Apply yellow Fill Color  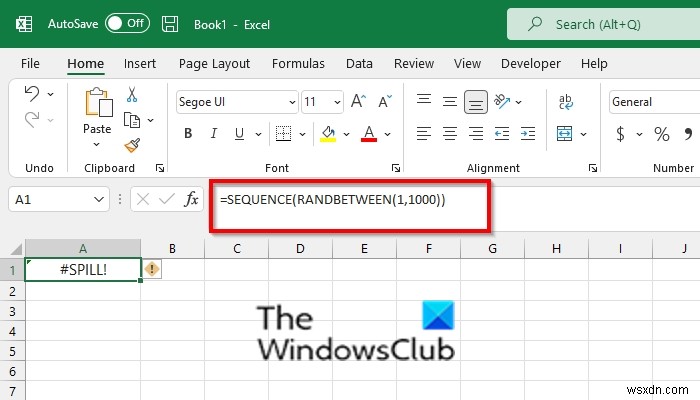[x=328, y=133]
